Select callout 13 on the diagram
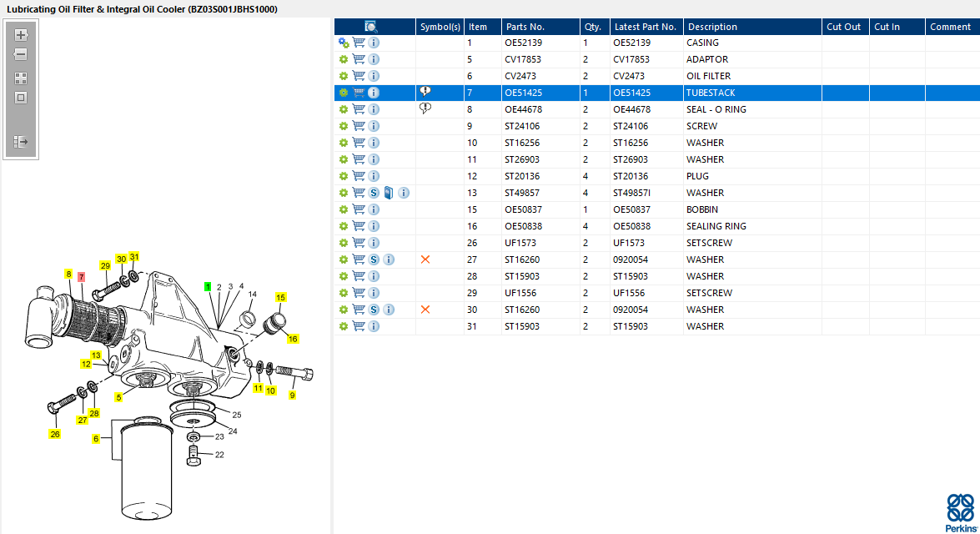The height and width of the screenshot is (534, 980). pyautogui.click(x=96, y=355)
